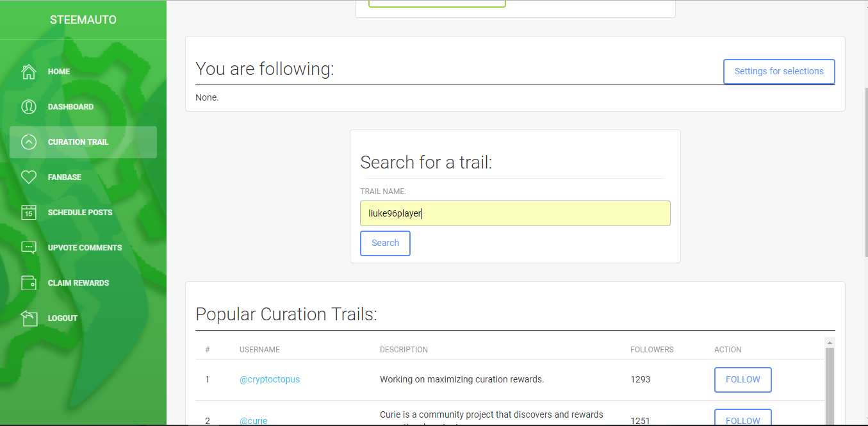868x426 pixels.
Task: Click the trails table scrollbar up arrow
Action: tap(830, 342)
